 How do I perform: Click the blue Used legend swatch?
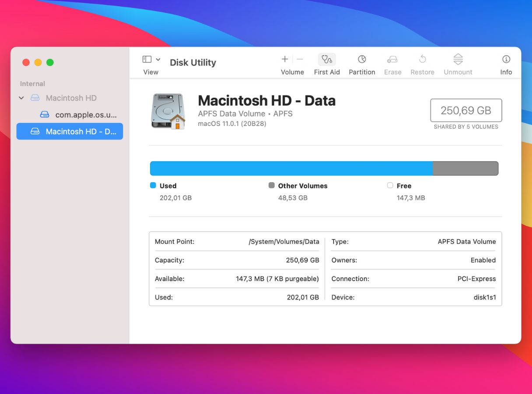pos(153,186)
